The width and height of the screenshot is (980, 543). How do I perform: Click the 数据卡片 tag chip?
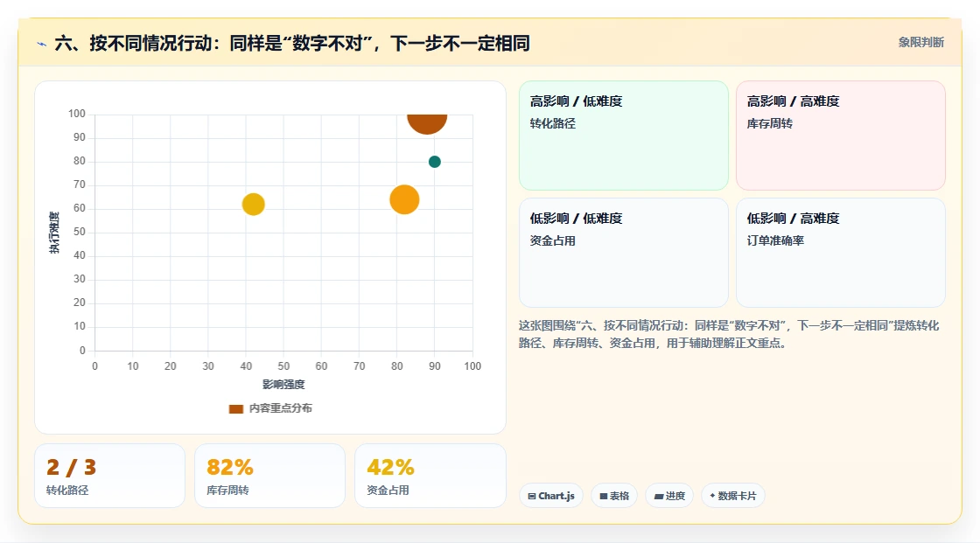[733, 496]
